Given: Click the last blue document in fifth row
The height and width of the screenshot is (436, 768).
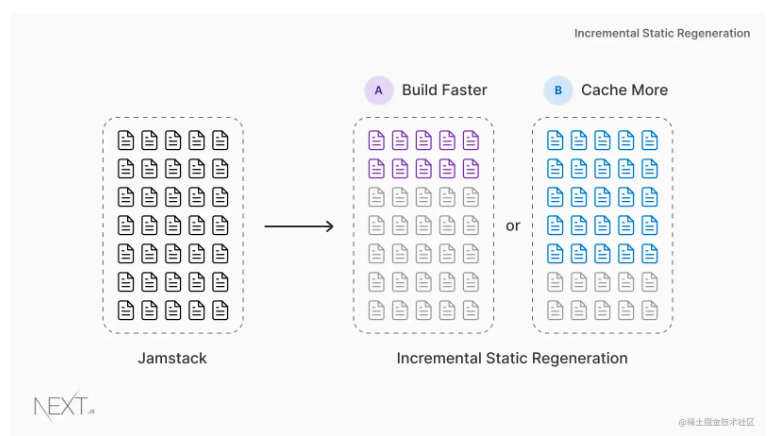Looking at the screenshot, I should click(x=649, y=254).
